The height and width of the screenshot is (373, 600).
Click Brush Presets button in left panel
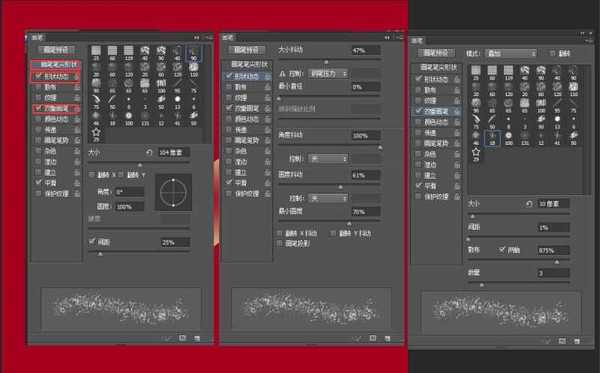(x=56, y=50)
